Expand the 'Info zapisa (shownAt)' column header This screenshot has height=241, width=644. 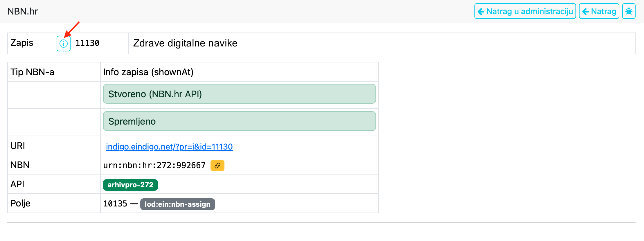(x=148, y=72)
